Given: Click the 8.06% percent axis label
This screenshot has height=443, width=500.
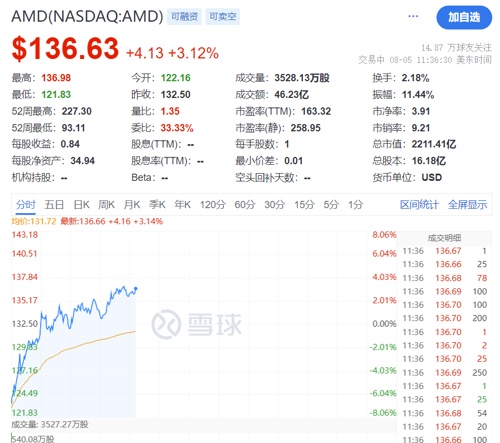Looking at the screenshot, I should 384,235.
